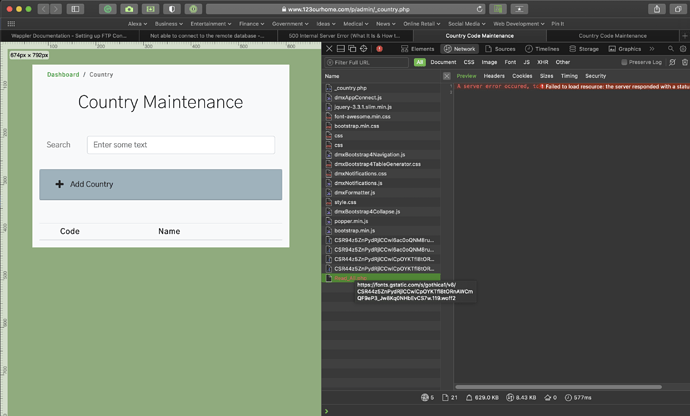Start element selection crosshair tool
The image size is (690, 416).
(x=363, y=49)
